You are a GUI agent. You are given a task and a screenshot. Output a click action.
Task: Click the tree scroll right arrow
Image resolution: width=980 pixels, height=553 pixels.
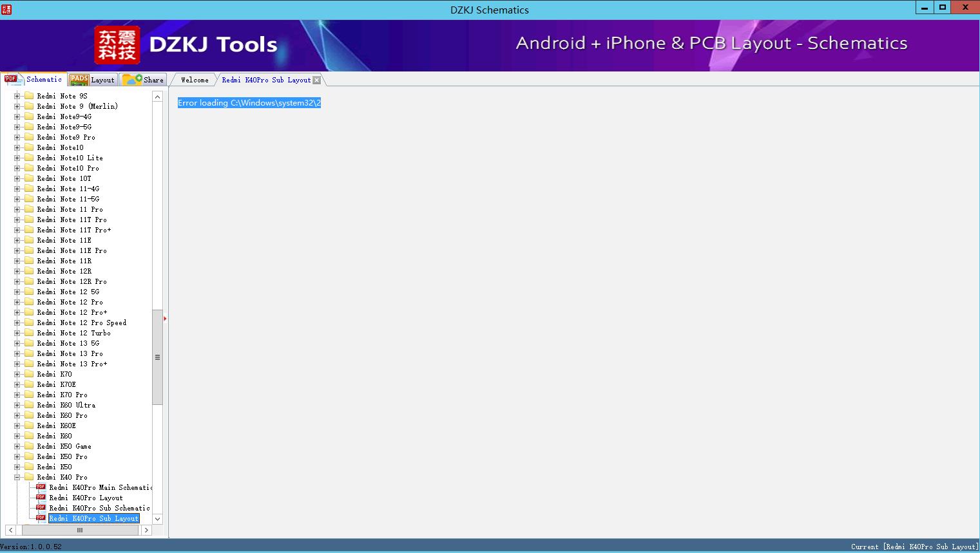pos(146,530)
